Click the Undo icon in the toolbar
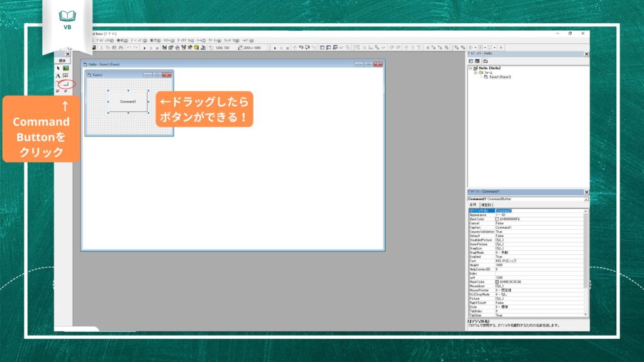Viewport: 644px width, 362px height. point(128,48)
